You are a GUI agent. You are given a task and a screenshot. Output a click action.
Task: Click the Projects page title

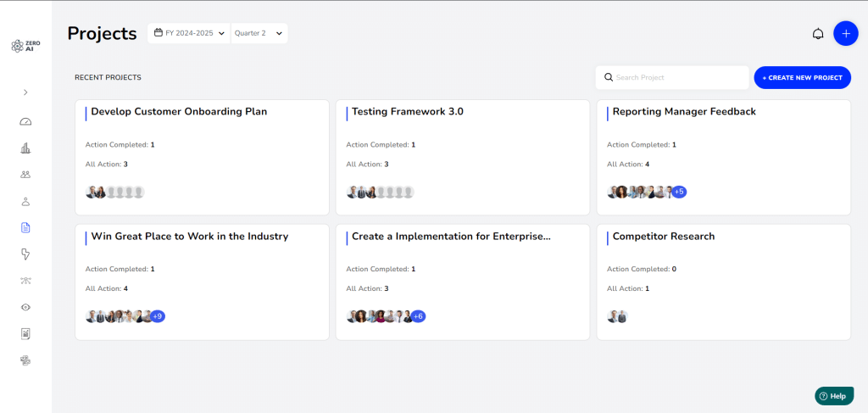pos(102,33)
